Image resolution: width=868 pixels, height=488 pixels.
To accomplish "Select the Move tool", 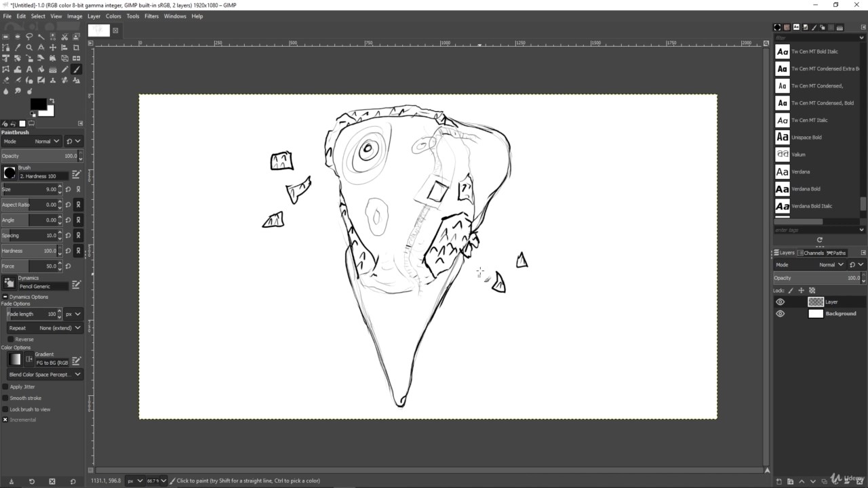I will click(53, 47).
